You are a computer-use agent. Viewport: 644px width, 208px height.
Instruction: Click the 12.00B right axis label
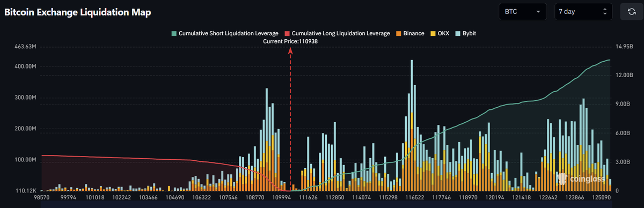(625, 75)
